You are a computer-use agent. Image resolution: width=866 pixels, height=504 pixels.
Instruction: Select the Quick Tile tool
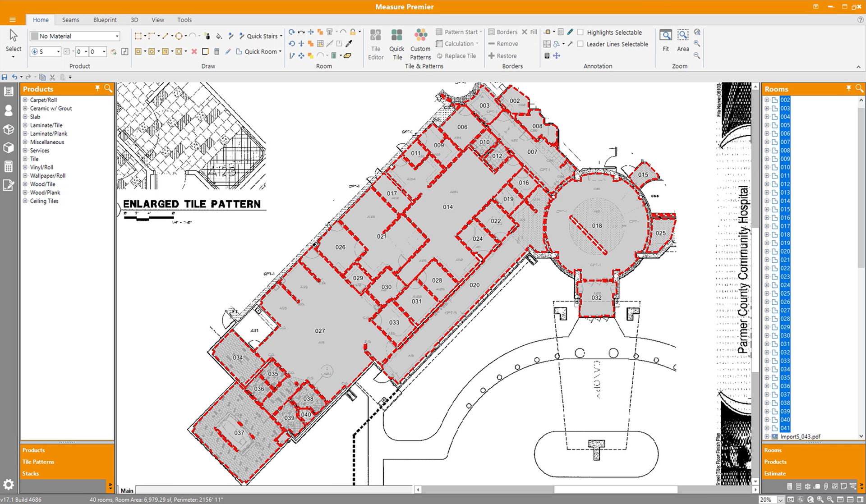396,44
